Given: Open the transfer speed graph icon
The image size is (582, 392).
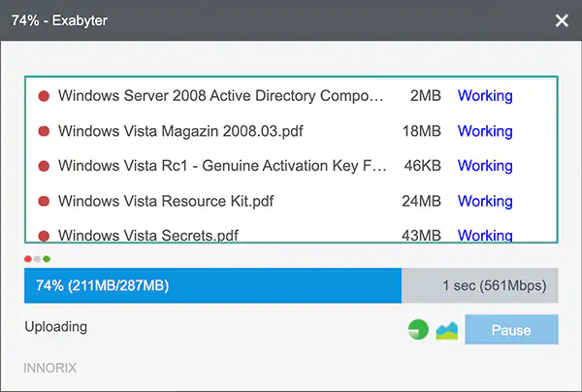Looking at the screenshot, I should pos(447,331).
